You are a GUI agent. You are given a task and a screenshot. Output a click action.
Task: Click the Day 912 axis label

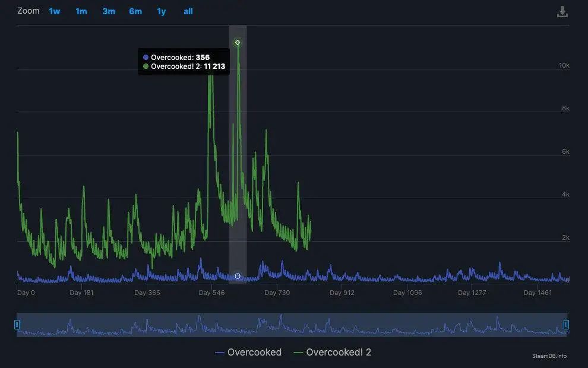point(342,293)
